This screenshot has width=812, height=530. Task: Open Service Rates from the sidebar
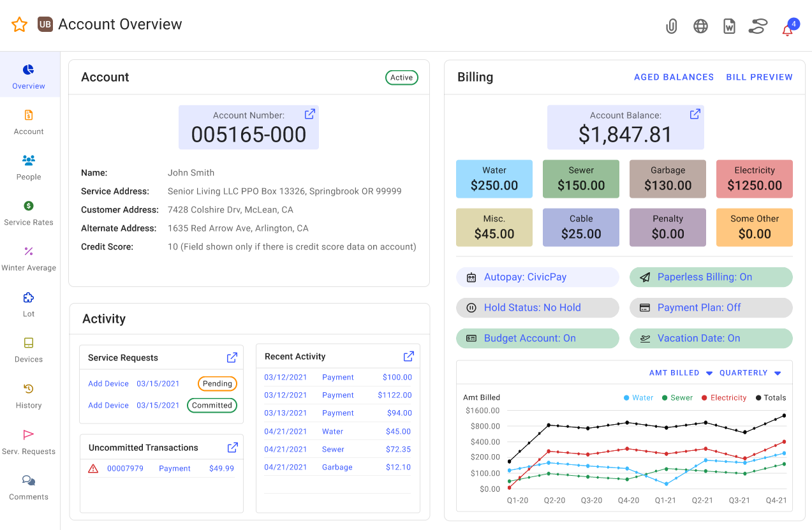click(28, 213)
